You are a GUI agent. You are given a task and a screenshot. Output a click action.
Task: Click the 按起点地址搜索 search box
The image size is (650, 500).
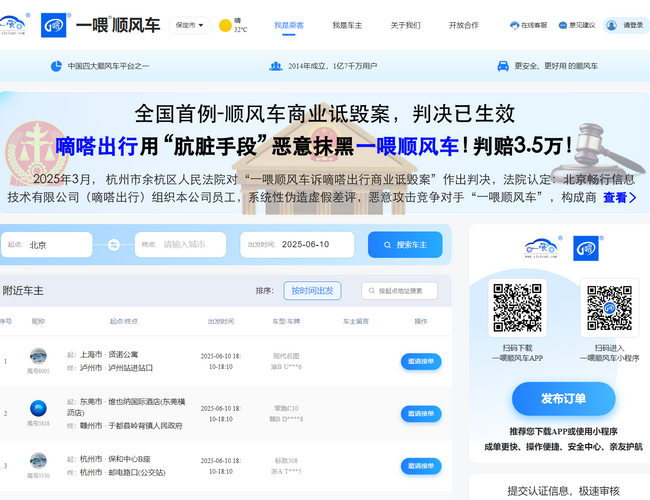401,291
